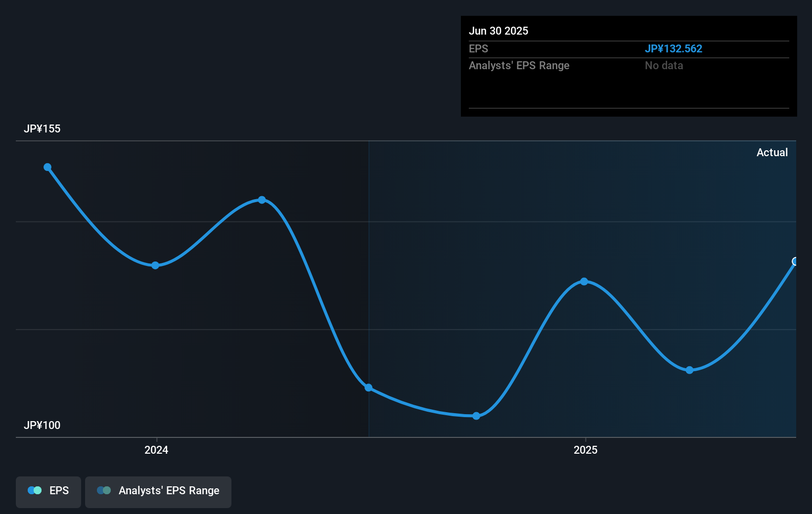The image size is (812, 514).
Task: Click the EPS row label in tooltip
Action: 478,49
